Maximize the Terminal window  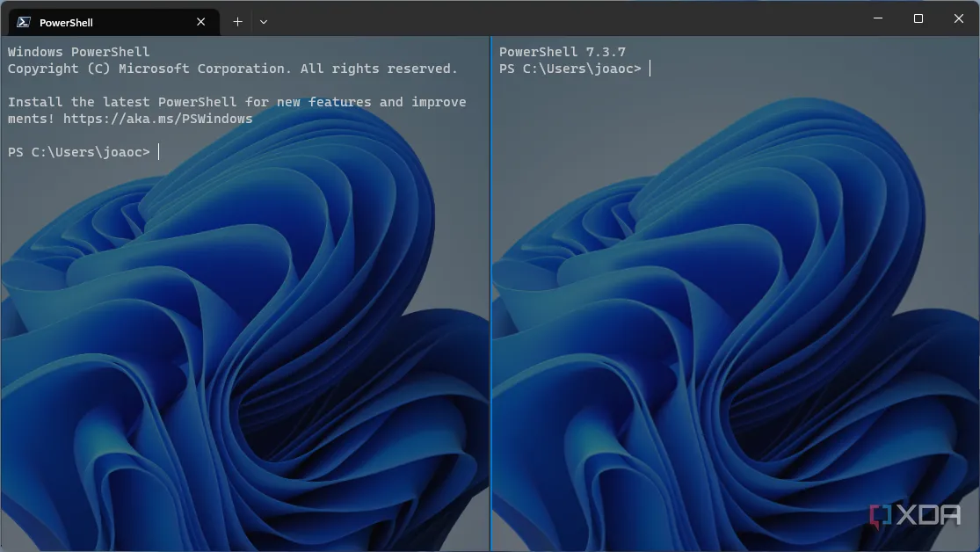[918, 18]
